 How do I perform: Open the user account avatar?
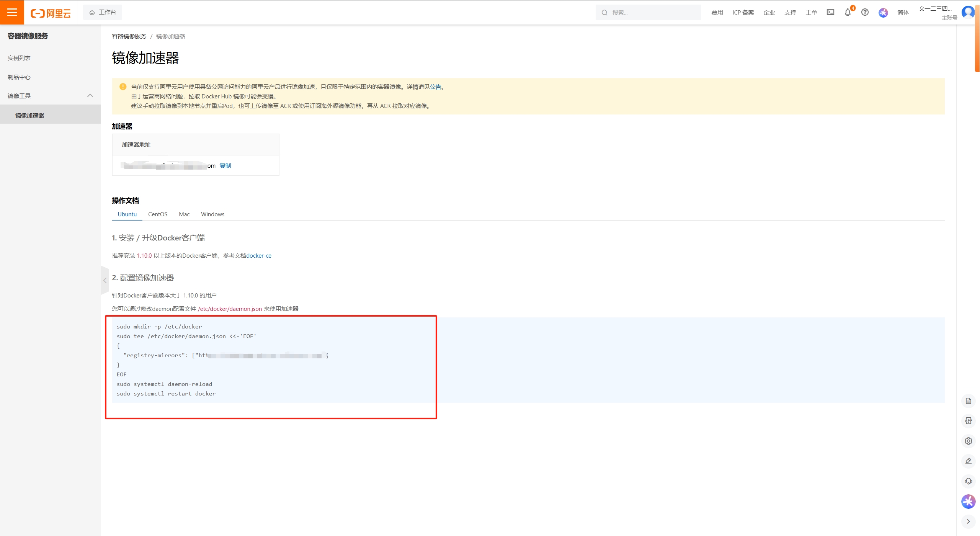[x=968, y=12]
